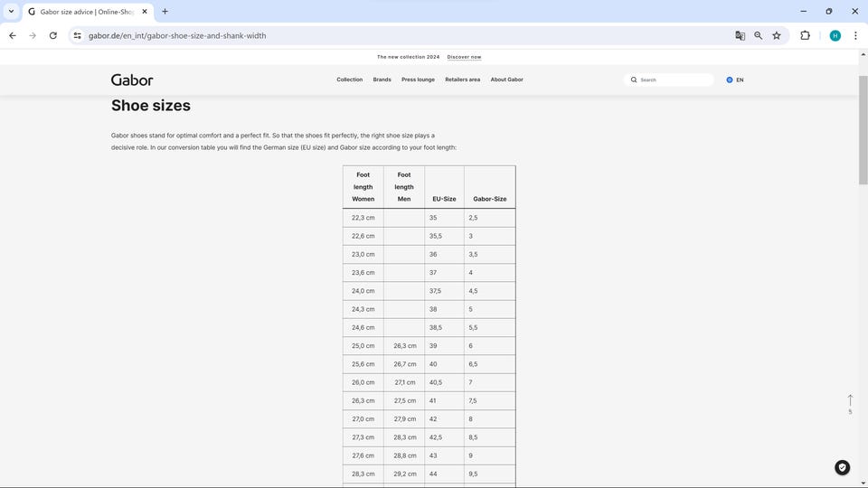Open the browser zoom magnifier icon

758,35
